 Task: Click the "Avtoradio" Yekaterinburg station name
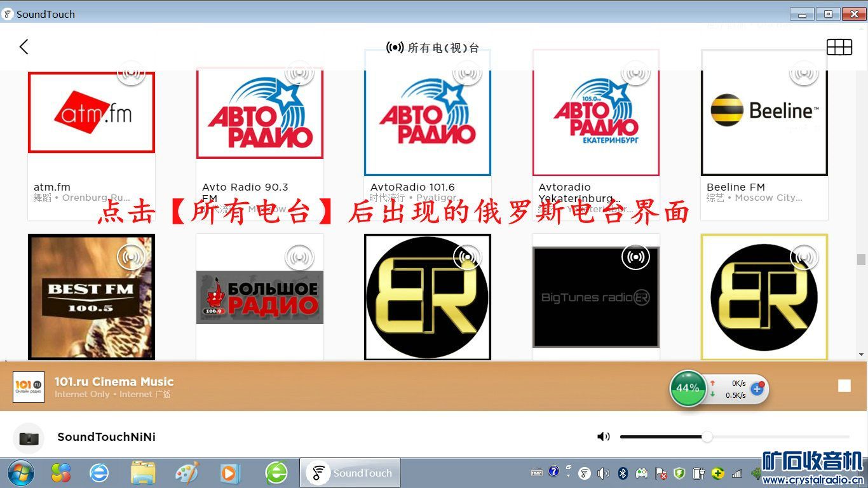[x=564, y=187]
